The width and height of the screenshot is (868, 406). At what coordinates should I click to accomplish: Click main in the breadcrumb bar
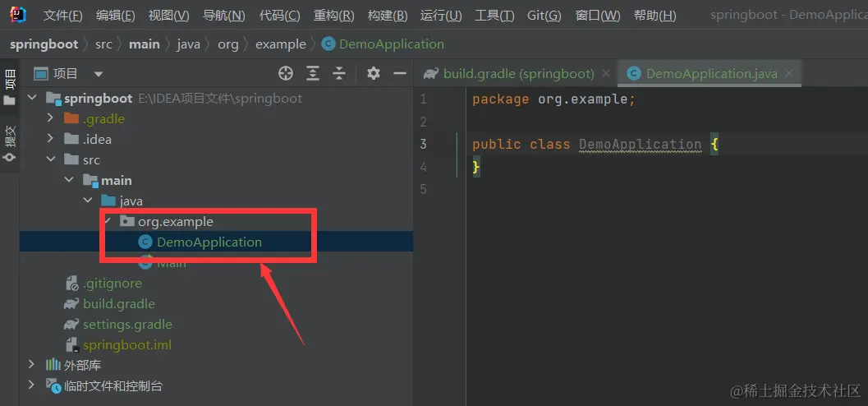144,44
